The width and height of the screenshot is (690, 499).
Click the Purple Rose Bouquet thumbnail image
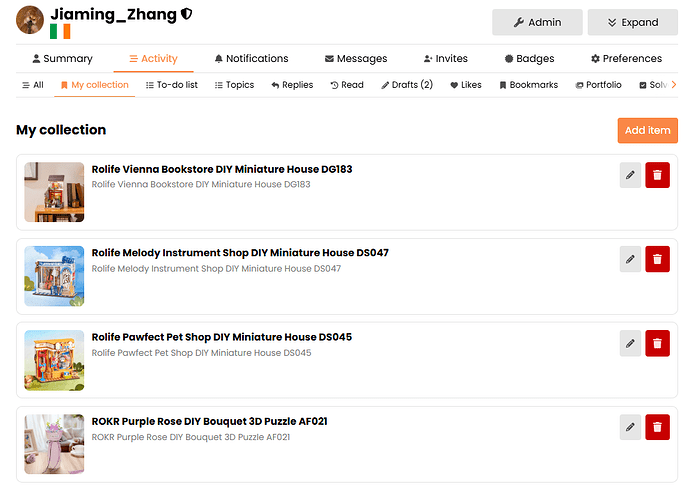point(54,444)
